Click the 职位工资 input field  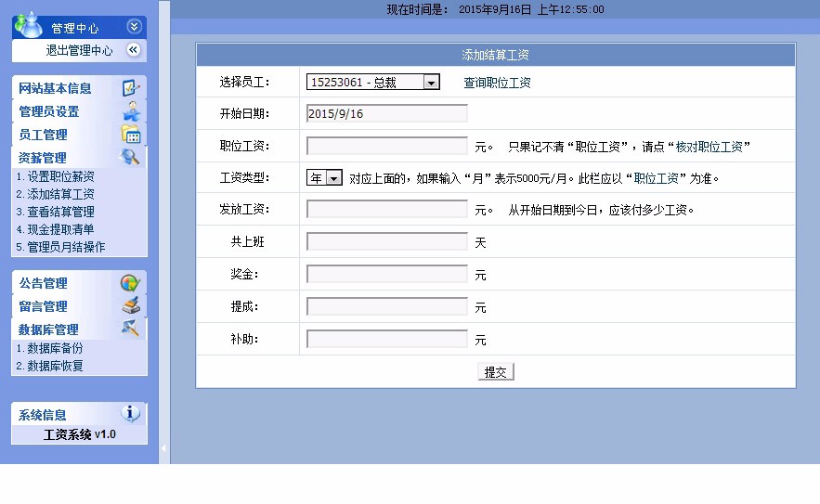point(387,146)
